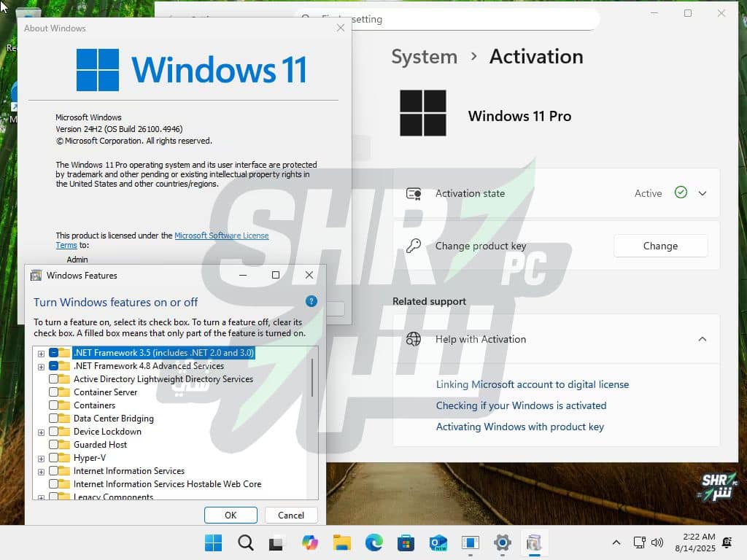747x560 pixels.
Task: Check the Container Server feature box
Action: point(53,392)
